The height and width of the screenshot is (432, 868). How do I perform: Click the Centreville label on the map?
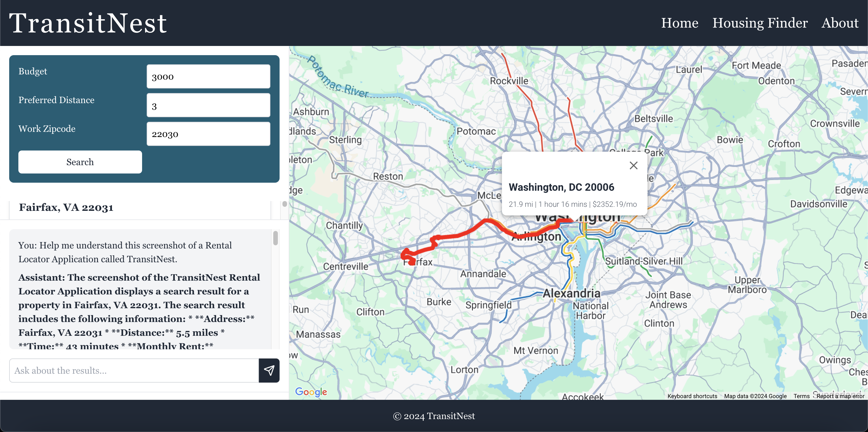tap(346, 267)
